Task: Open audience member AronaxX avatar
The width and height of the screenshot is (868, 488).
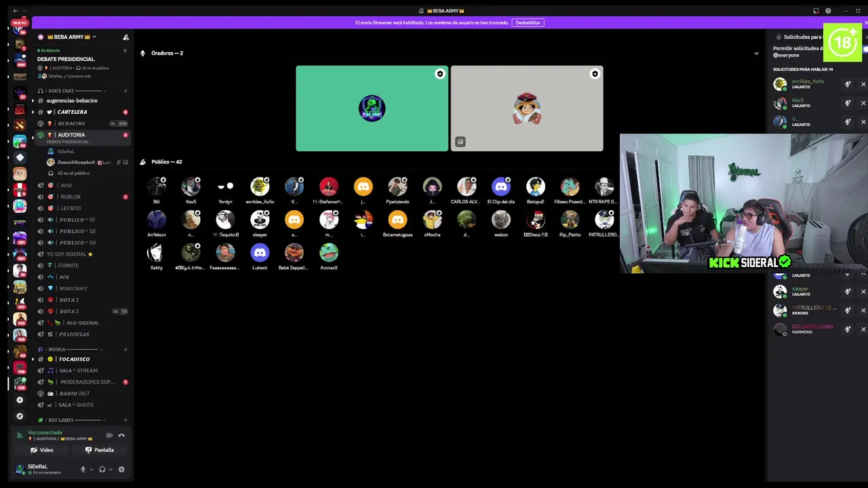Action: 329,253
